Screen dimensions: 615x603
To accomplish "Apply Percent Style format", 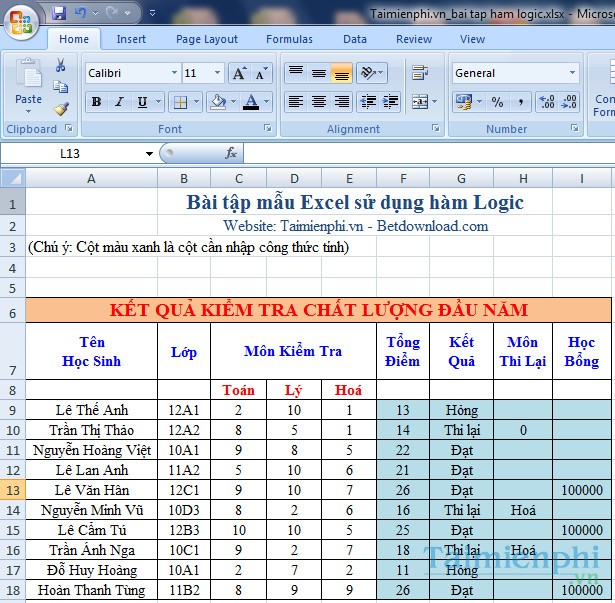I will tap(497, 102).
